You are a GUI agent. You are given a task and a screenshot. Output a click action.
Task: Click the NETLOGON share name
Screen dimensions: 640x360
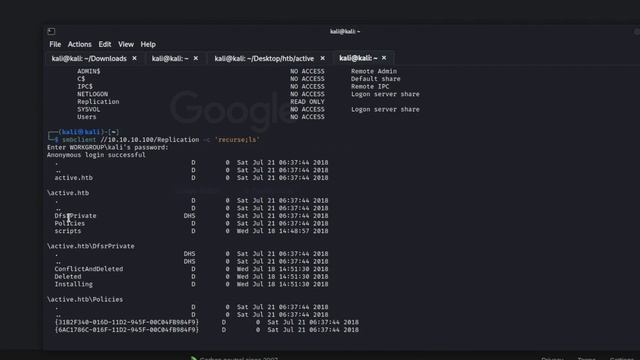tap(93, 94)
